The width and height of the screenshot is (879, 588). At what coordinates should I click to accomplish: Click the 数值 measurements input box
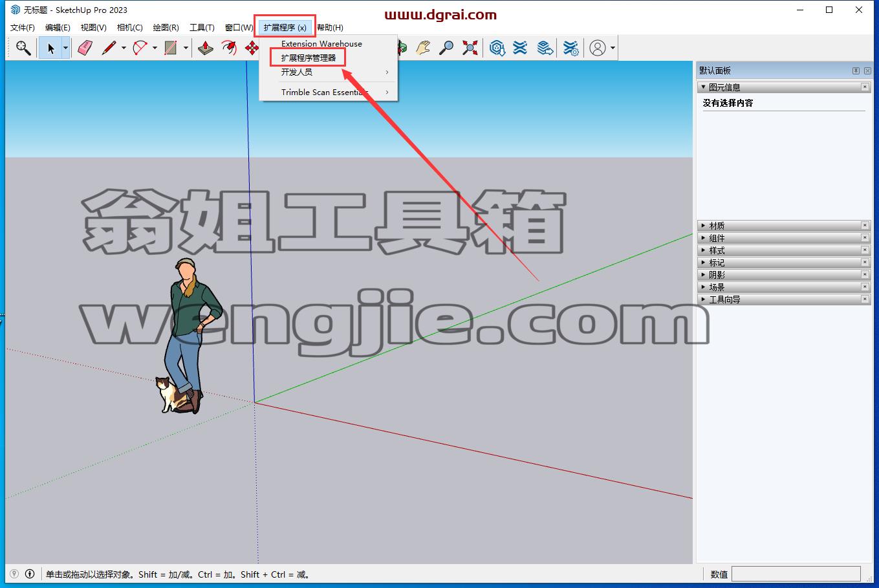tap(796, 574)
